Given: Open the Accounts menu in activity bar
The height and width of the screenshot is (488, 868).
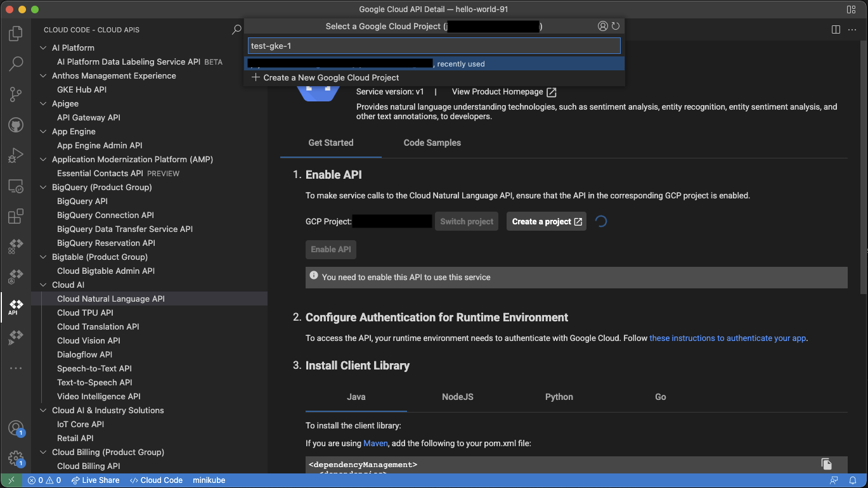Looking at the screenshot, I should tap(16, 428).
